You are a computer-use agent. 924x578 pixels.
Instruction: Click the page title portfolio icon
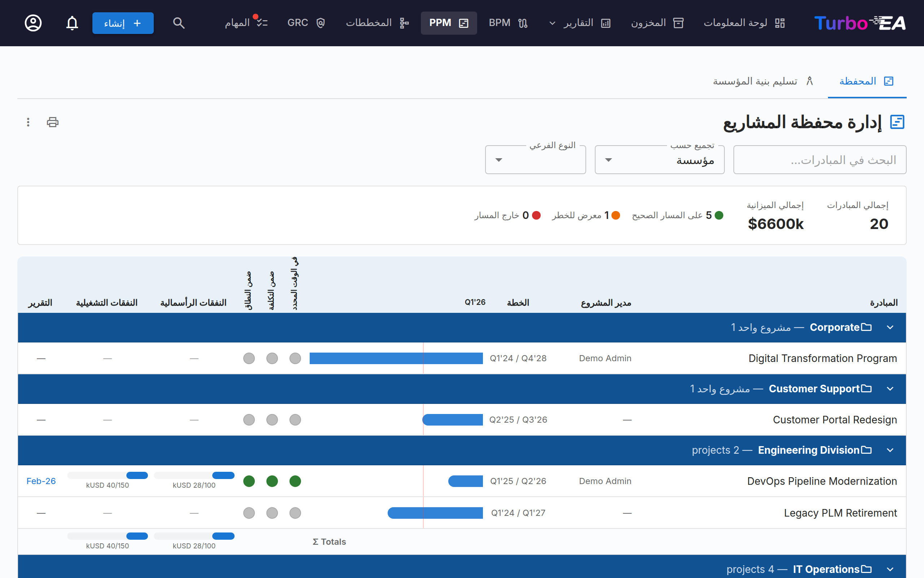pos(897,122)
